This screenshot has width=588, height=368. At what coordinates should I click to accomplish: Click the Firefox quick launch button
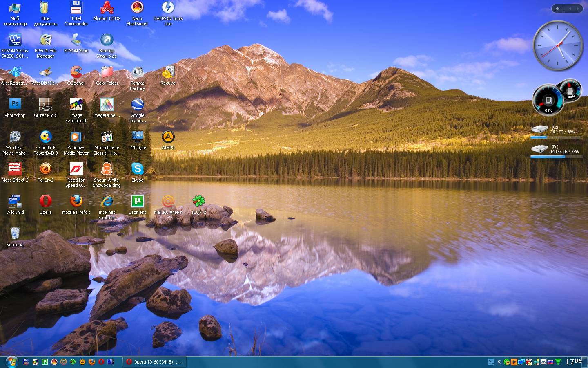pos(92,362)
